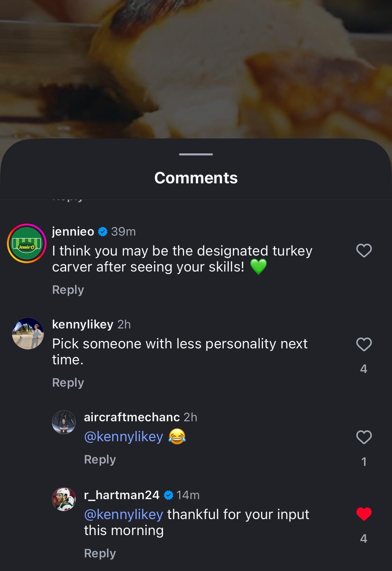The height and width of the screenshot is (571, 392).
Task: Grab the Comments sheet drag handle
Action: pyautogui.click(x=196, y=154)
